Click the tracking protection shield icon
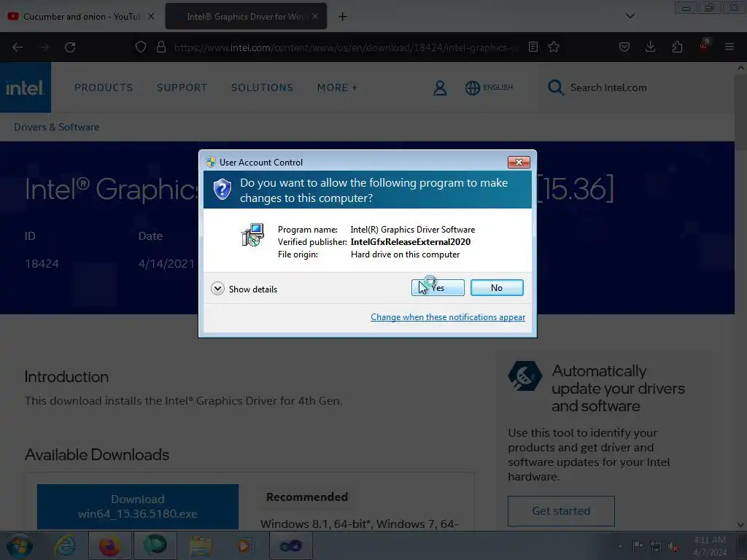The height and width of the screenshot is (560, 747). point(141,47)
